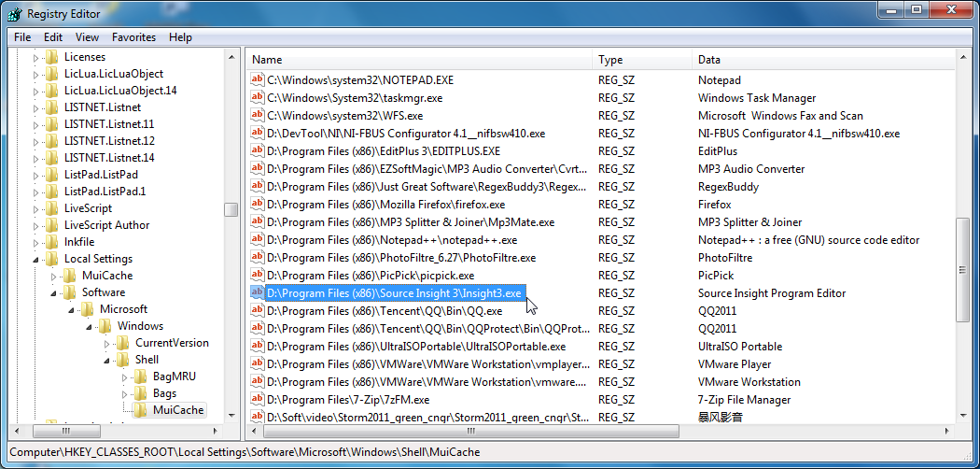Image resolution: width=980 pixels, height=469 pixels.
Task: Open the File menu
Action: 21,37
